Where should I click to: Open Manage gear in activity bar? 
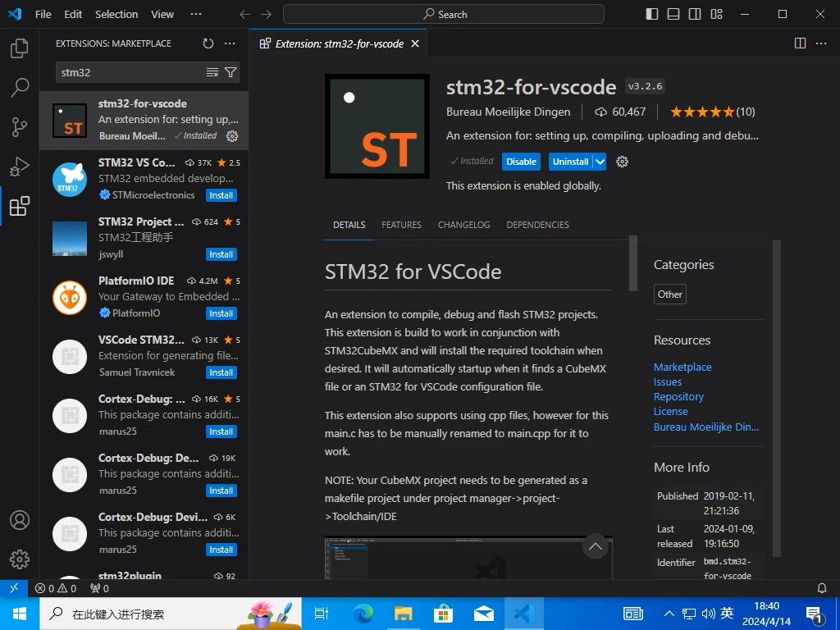[x=20, y=559]
